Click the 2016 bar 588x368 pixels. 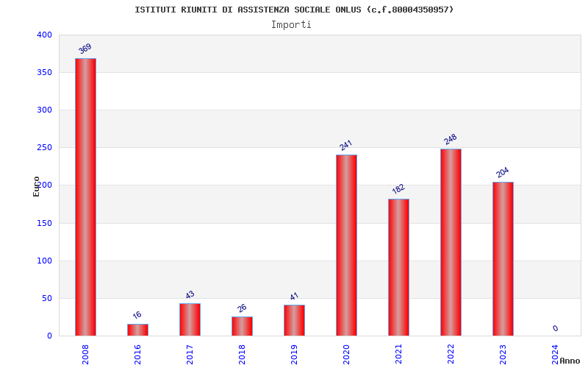tap(137, 330)
